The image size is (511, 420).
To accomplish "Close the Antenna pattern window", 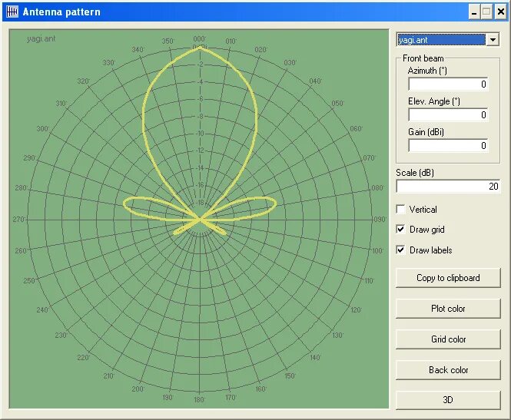I will pos(500,12).
